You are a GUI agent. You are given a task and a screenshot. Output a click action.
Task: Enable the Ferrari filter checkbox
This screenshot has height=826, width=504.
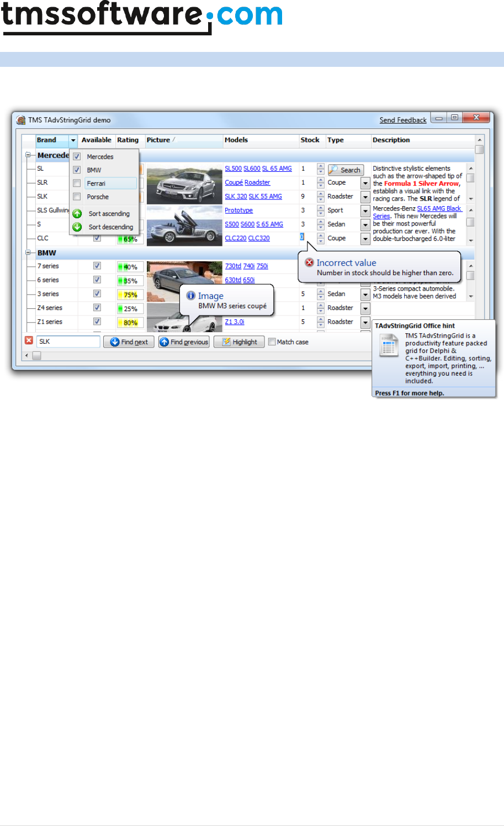[77, 183]
